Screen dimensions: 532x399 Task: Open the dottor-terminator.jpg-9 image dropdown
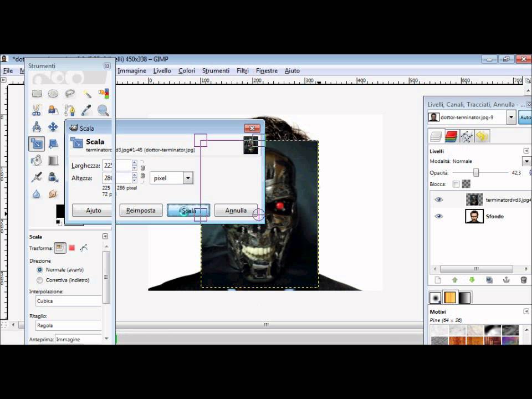[x=511, y=117]
